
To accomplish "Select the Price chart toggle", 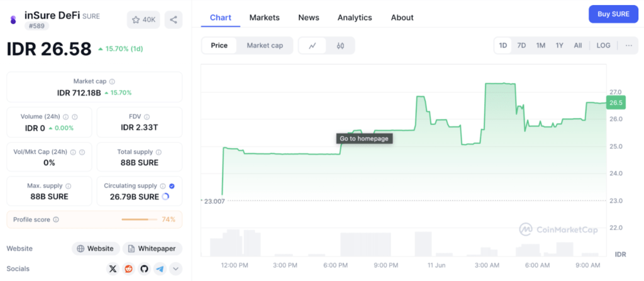I will [x=219, y=45].
